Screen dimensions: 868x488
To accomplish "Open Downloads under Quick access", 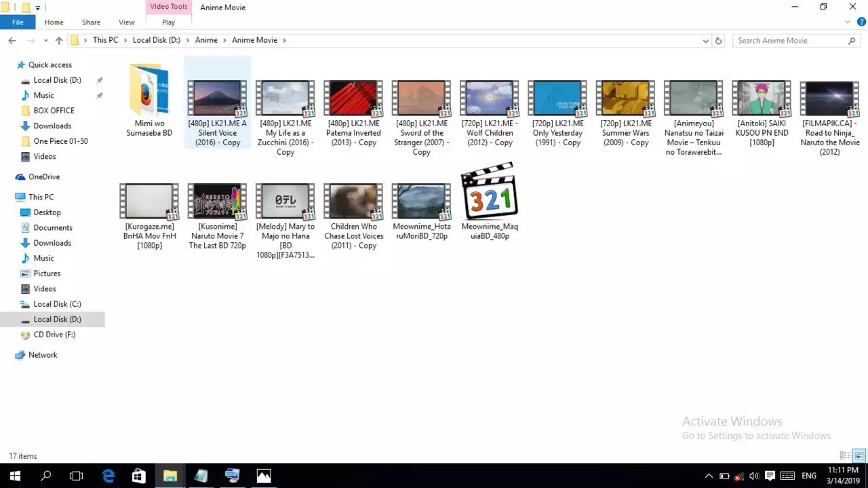I will (52, 126).
